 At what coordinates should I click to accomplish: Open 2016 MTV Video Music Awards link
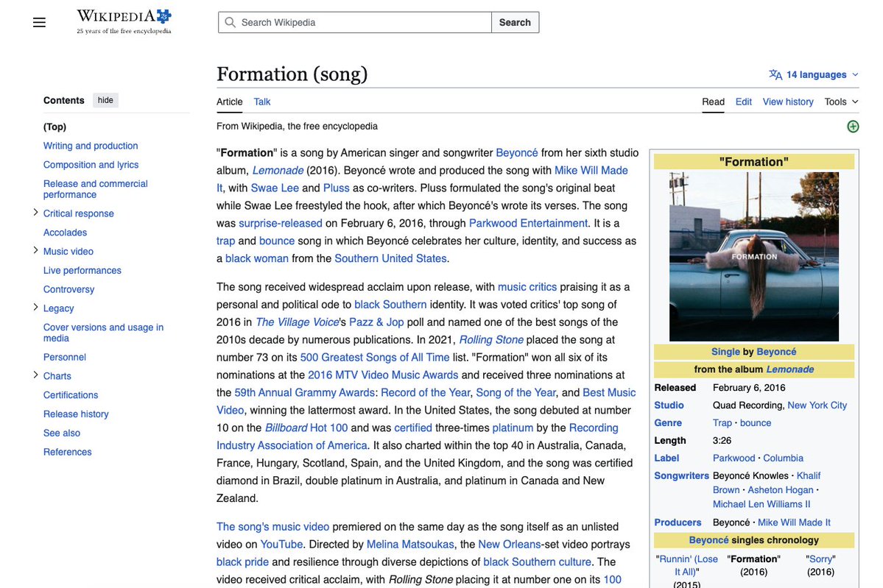pos(383,375)
